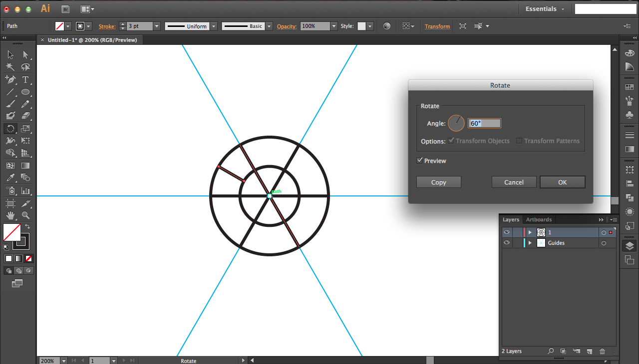639x364 pixels.
Task: Click the target circle of layer 1
Action: click(x=604, y=232)
